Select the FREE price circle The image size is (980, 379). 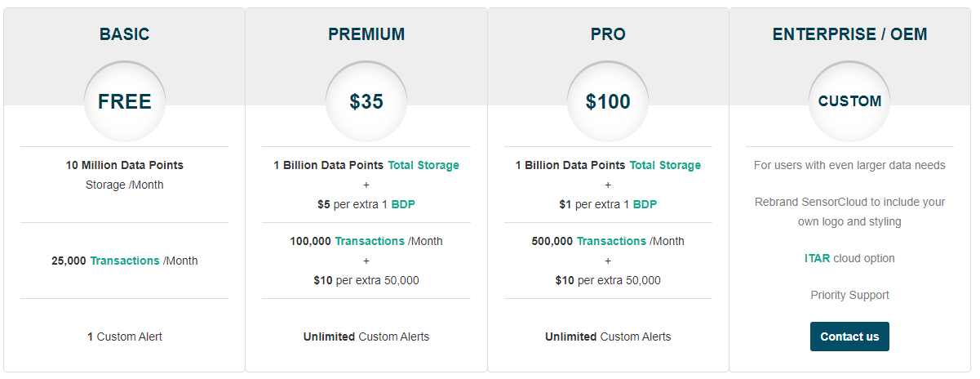125,101
